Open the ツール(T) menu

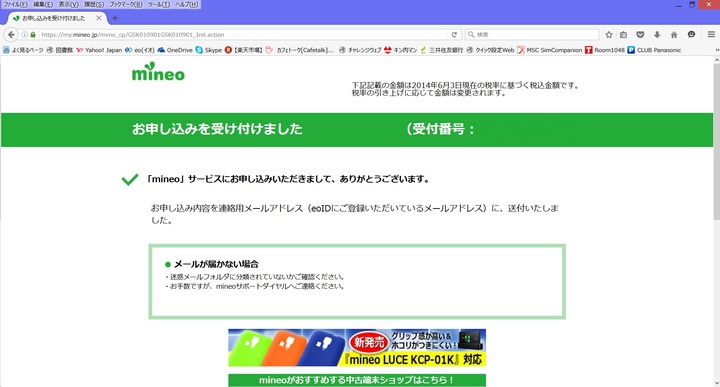click(158, 4)
